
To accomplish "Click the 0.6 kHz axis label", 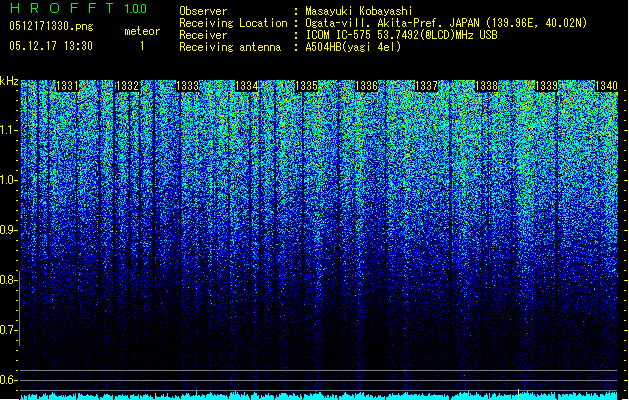I will coord(9,380).
